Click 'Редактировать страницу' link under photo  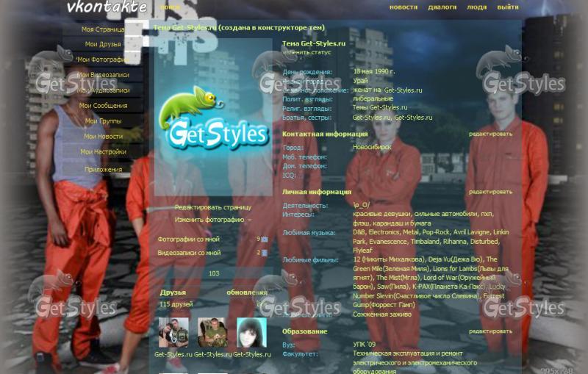212,207
